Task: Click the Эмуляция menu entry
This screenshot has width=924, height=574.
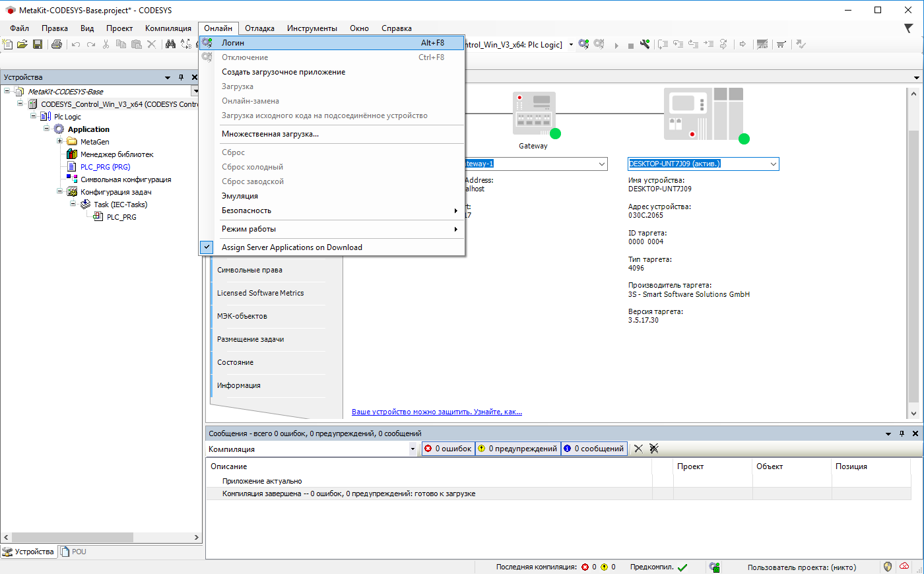Action: [333, 196]
